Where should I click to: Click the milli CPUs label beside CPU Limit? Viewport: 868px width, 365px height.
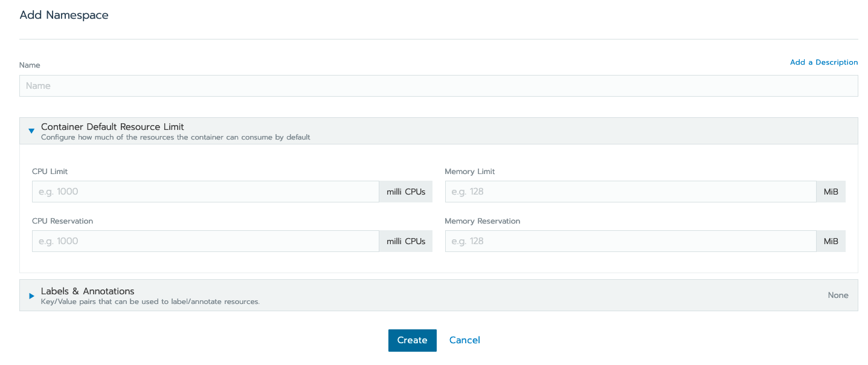click(x=405, y=191)
